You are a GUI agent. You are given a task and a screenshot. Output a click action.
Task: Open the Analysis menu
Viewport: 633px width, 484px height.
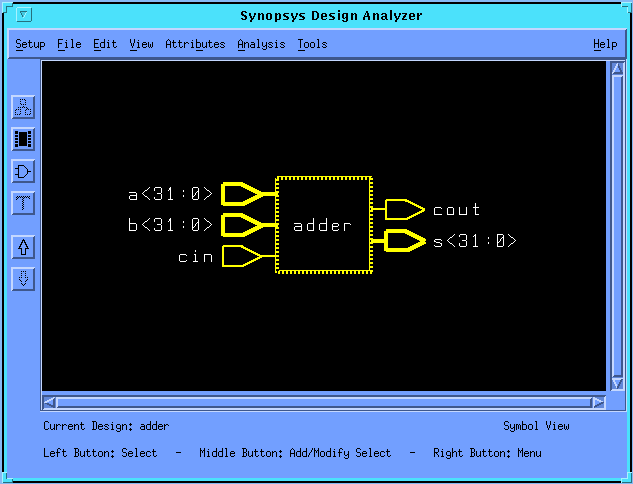[261, 44]
